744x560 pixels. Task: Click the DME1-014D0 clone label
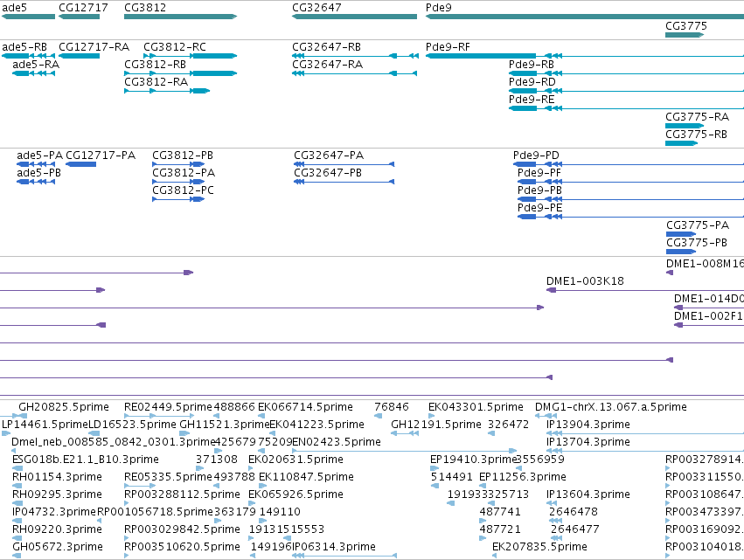coord(709,299)
